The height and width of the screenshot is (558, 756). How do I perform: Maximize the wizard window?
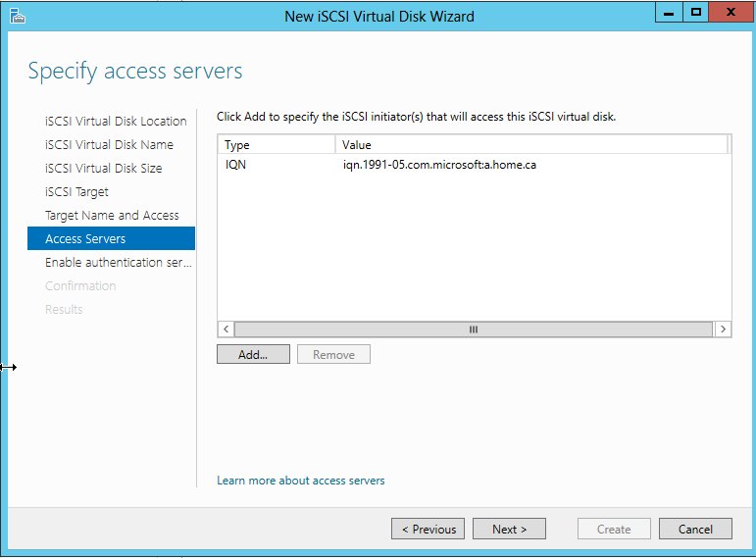696,12
